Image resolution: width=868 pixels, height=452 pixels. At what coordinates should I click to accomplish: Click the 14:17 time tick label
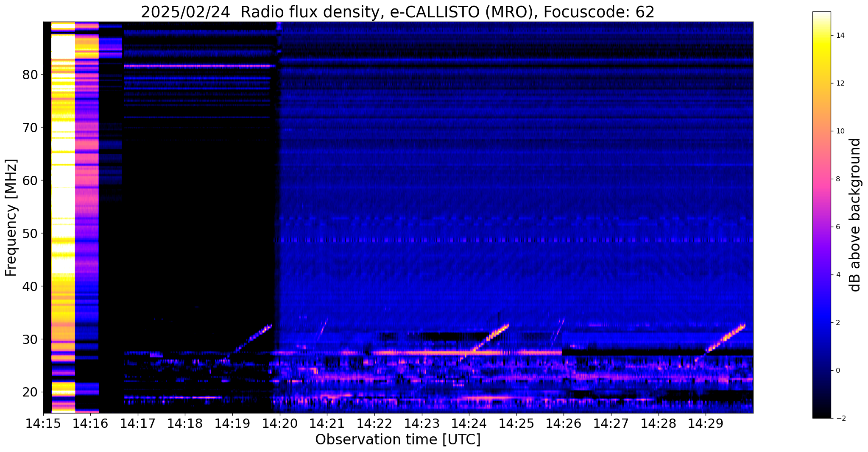pos(137,423)
